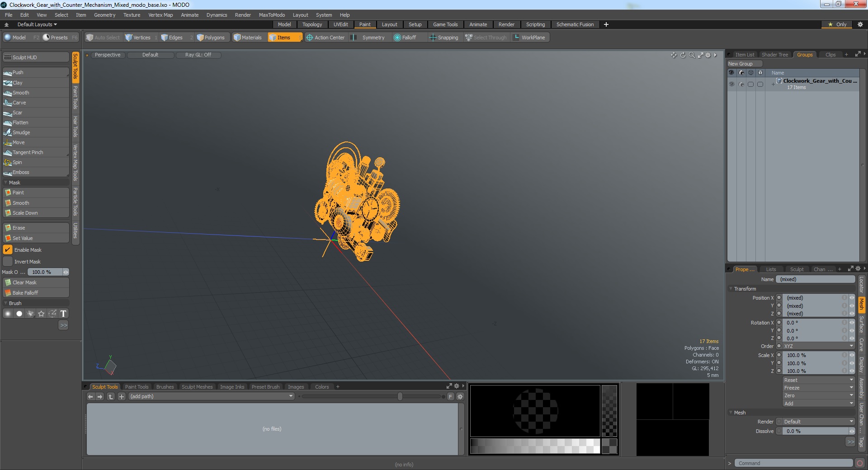Screen dimensions: 868x470
Task: Pick the Scar sculpt tool
Action: click(x=35, y=113)
